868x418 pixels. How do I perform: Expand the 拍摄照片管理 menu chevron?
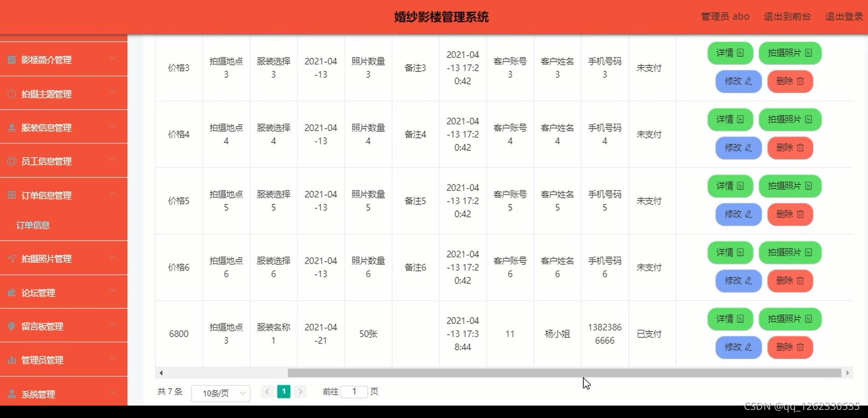click(x=112, y=257)
